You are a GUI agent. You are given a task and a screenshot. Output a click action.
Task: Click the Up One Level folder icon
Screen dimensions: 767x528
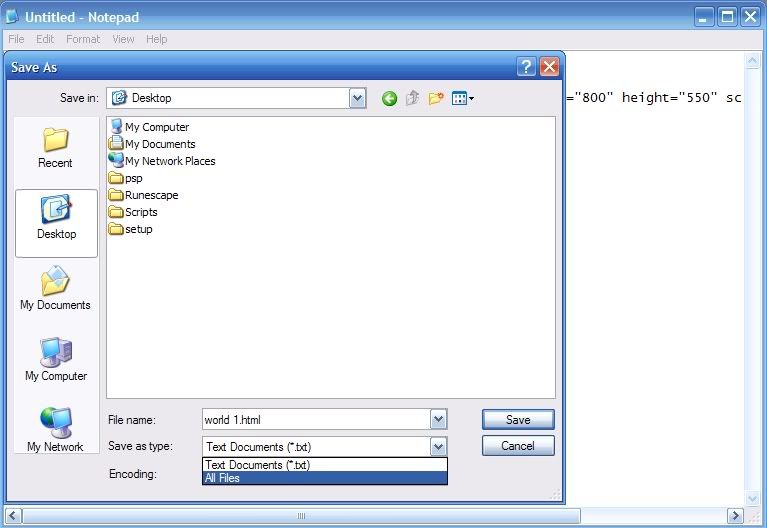412,98
